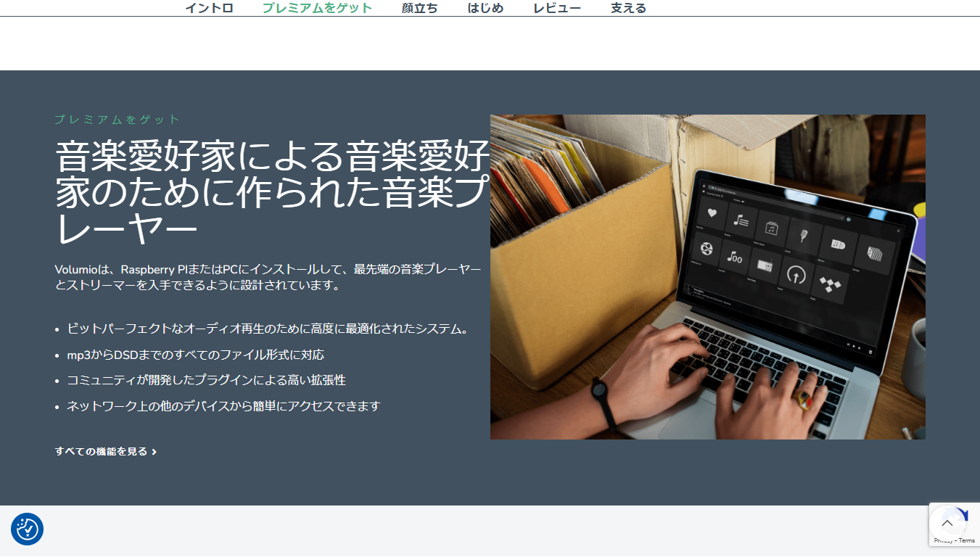The image size is (980, 557).
Task: Select the circular up-arrow inputs tile
Action: pyautogui.click(x=796, y=274)
